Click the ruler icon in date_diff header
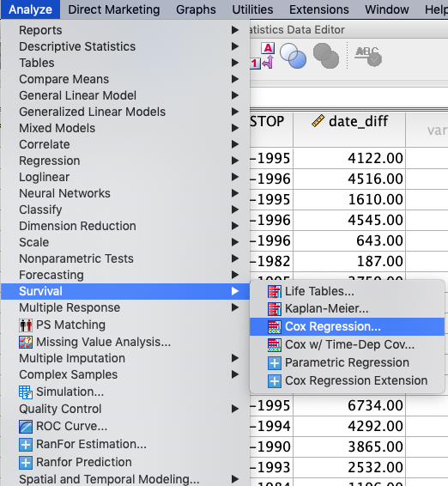448x486 pixels. [318, 121]
